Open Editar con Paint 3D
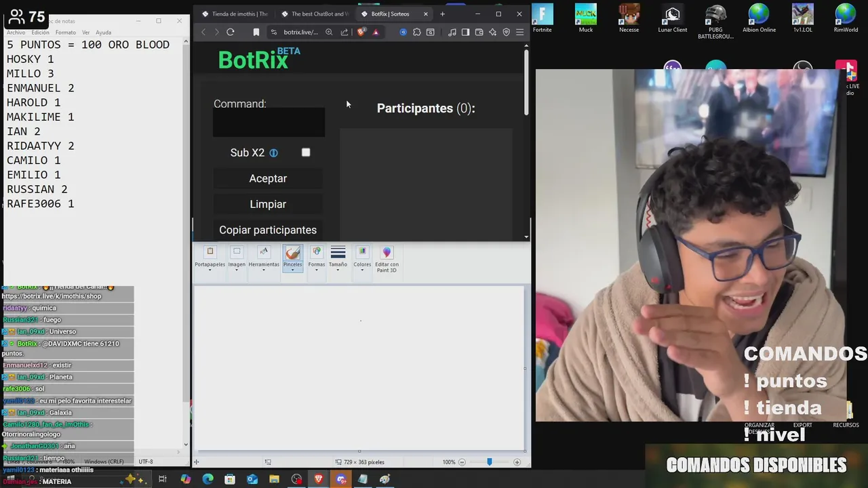This screenshot has height=488, width=868. tap(387, 260)
